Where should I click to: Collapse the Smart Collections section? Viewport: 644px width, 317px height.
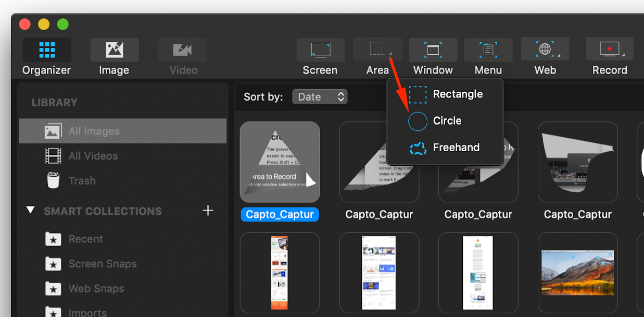[31, 210]
